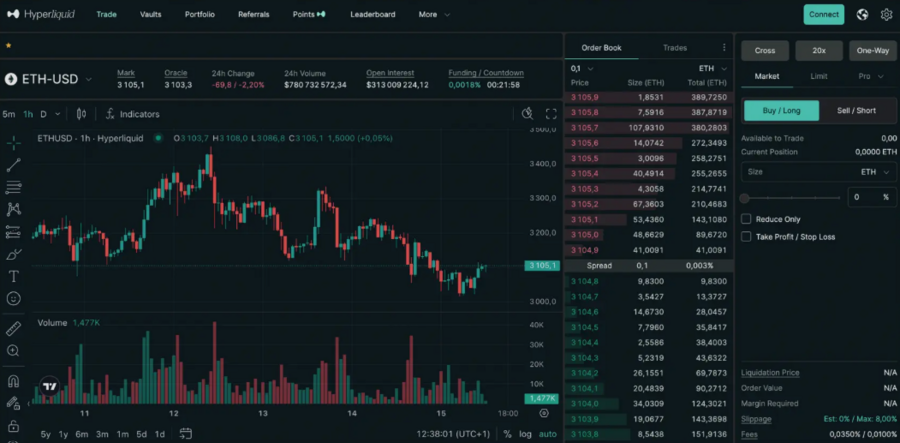Open the settings gear icon
The image size is (900, 443).
[886, 15]
